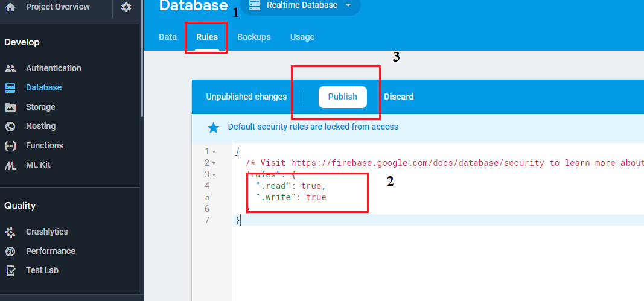Click the Hosting globe icon

pos(10,127)
